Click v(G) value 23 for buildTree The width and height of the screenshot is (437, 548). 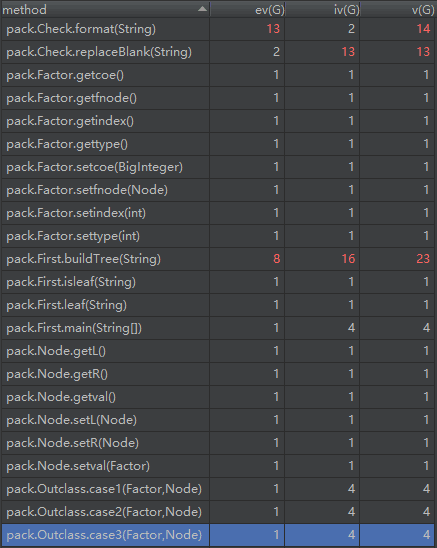[x=423, y=259]
